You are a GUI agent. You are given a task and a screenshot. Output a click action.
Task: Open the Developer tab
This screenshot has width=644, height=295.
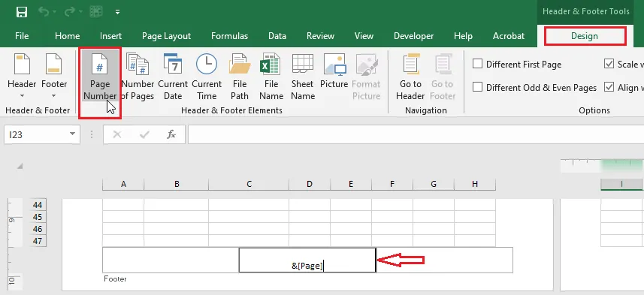tap(413, 36)
